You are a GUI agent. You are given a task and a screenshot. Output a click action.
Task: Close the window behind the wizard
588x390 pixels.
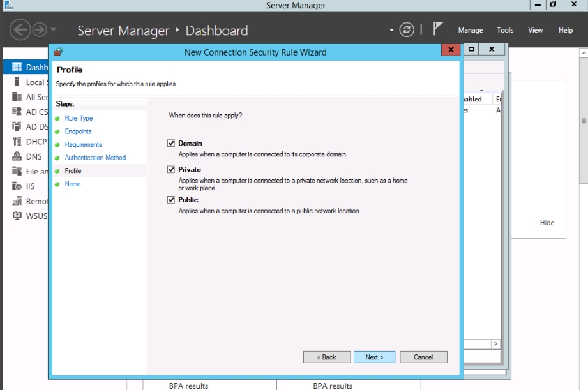[492, 49]
